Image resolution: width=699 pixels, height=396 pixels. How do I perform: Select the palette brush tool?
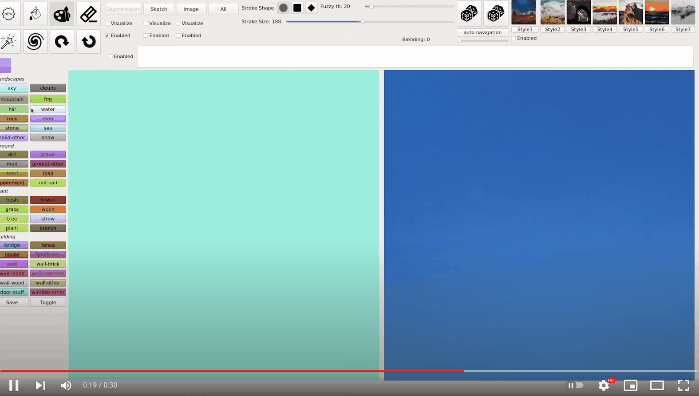62,14
